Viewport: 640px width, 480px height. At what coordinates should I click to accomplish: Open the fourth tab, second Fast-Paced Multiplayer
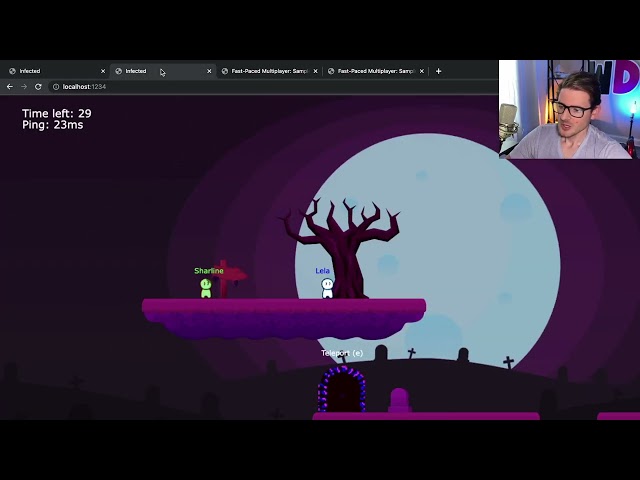click(375, 71)
